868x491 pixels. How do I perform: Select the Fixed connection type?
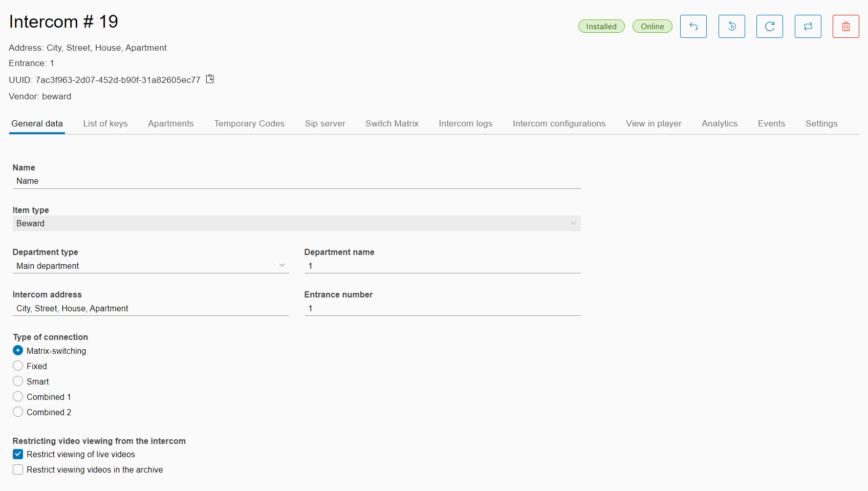click(18, 366)
